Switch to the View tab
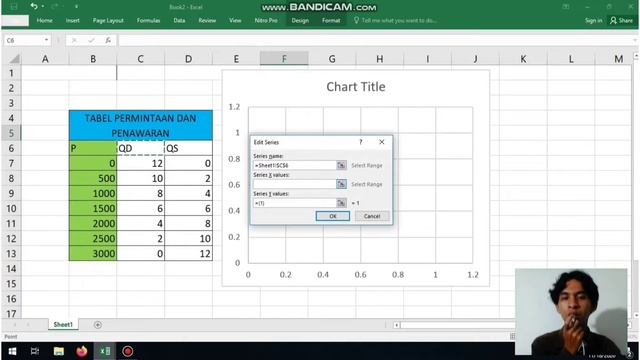The height and width of the screenshot is (360, 640). 235,20
